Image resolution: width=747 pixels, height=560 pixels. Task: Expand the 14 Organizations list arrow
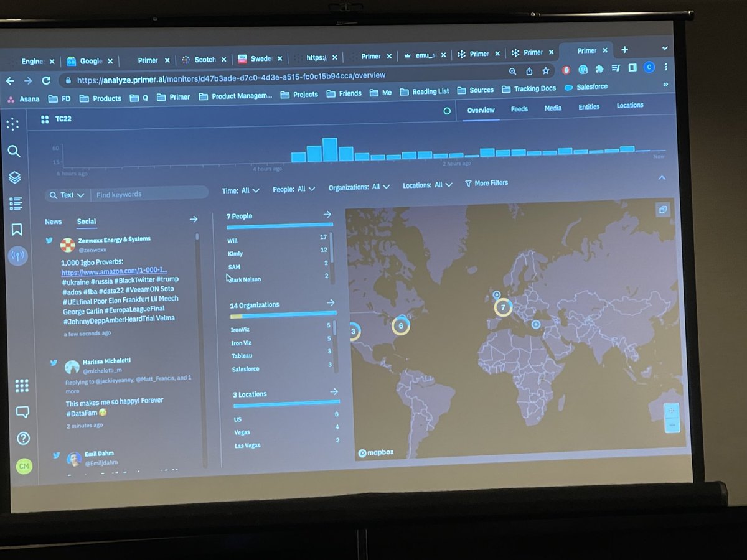pyautogui.click(x=331, y=302)
